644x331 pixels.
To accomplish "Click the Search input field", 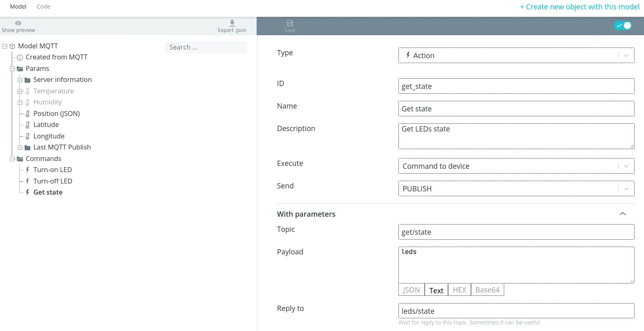I will (205, 48).
